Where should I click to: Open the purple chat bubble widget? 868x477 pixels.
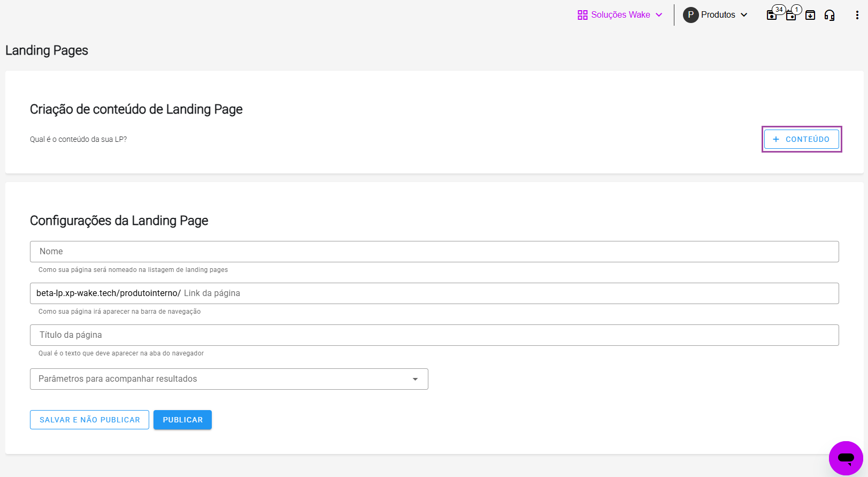(x=846, y=458)
